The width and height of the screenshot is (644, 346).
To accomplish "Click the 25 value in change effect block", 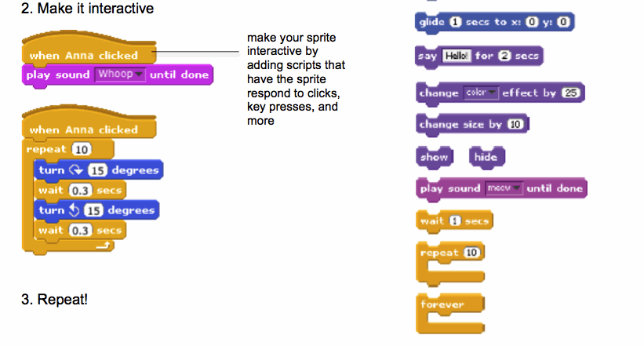I will tap(571, 93).
